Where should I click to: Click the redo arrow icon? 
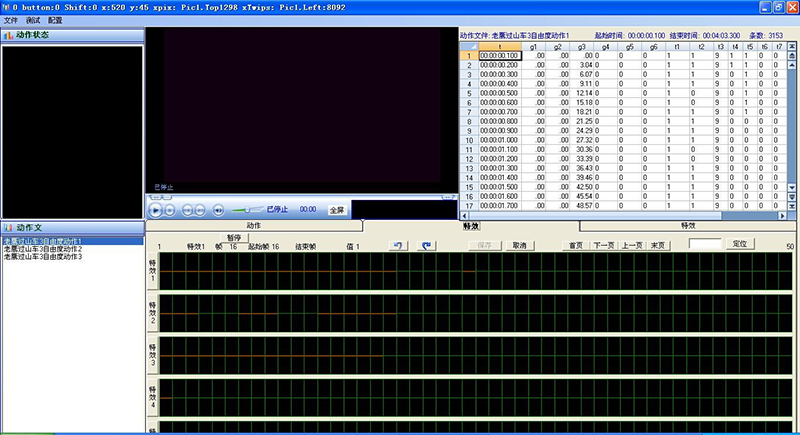[426, 245]
